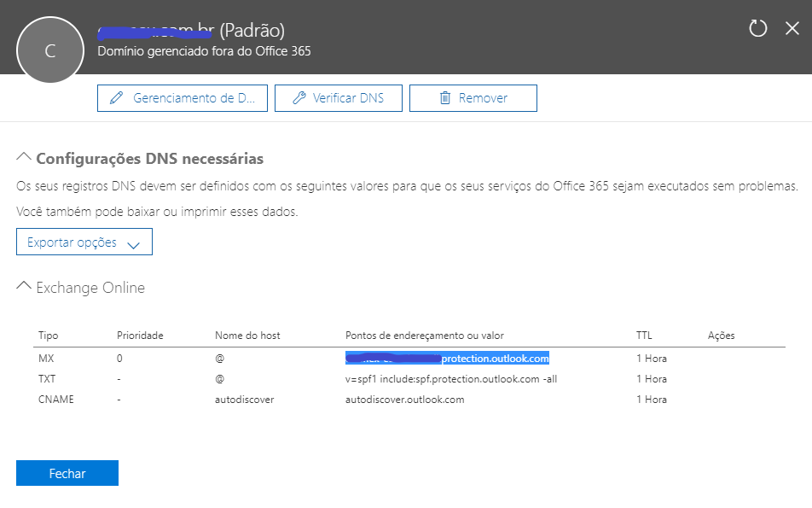The width and height of the screenshot is (812, 508).
Task: Close the domain panel with X icon
Action: [792, 28]
